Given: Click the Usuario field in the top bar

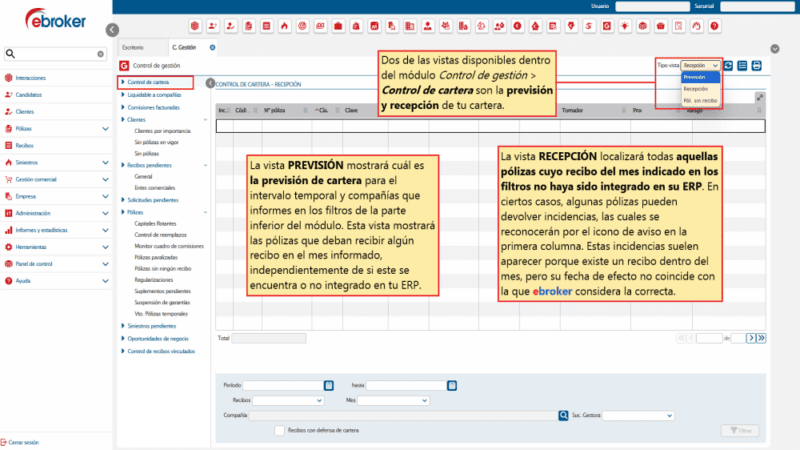Looking at the screenshot, I should pyautogui.click(x=652, y=6).
